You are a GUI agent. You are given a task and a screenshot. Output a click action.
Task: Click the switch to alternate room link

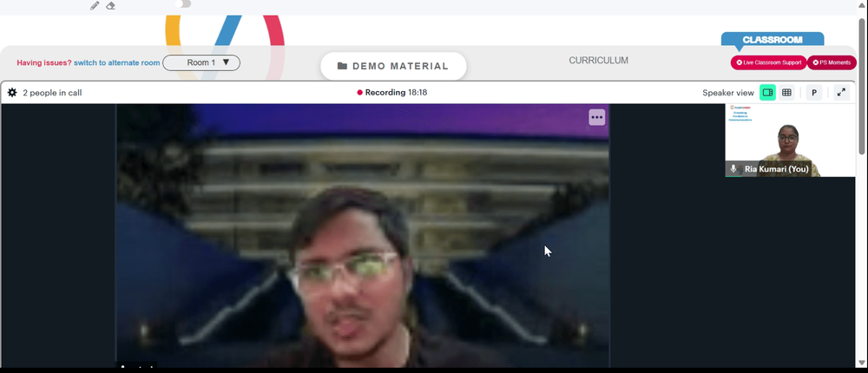pyautogui.click(x=117, y=62)
